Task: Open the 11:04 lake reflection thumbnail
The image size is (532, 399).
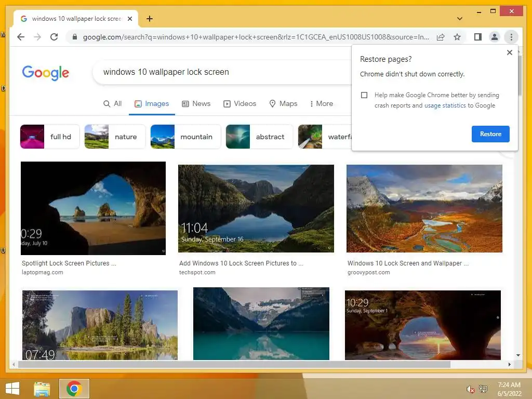Action: (256, 208)
